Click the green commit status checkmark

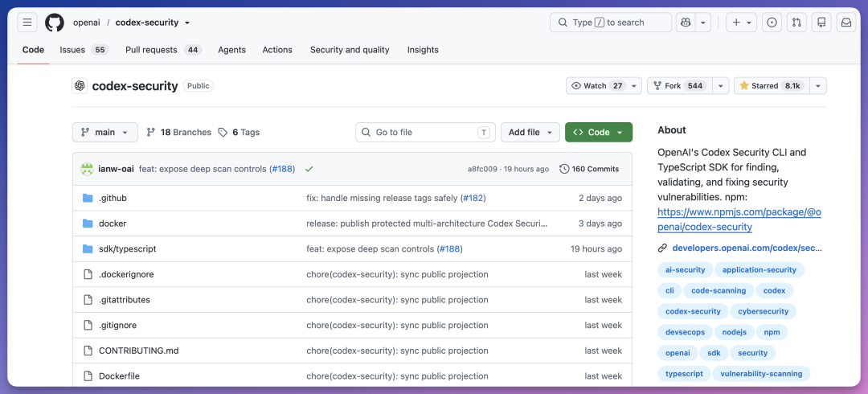click(309, 169)
